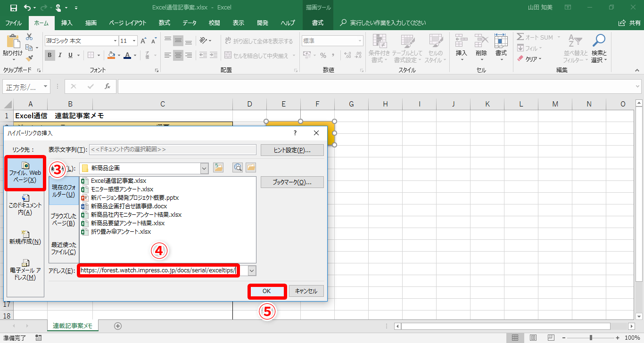This screenshot has height=343, width=644.
Task: Click the Conditional Formatting icon
Action: [379, 41]
